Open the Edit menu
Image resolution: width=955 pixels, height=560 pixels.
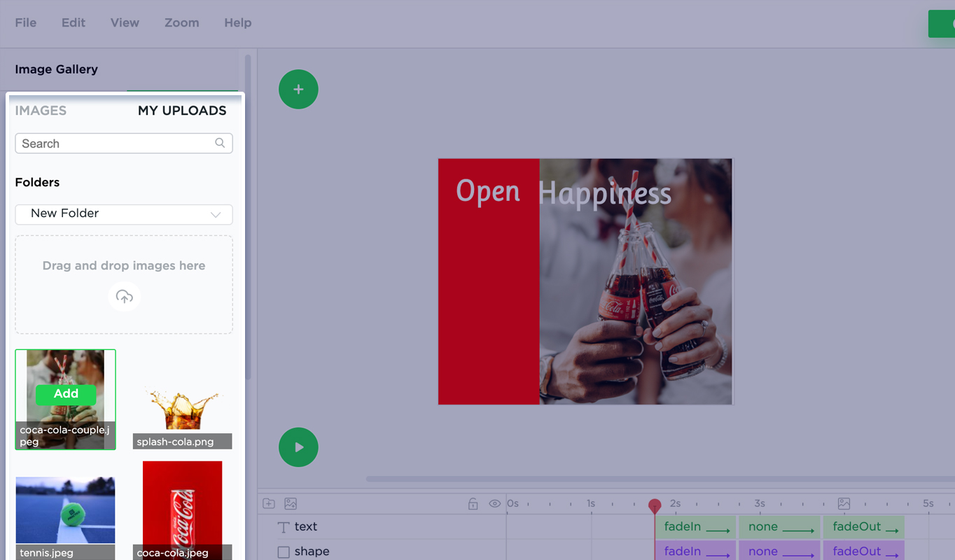coord(74,22)
